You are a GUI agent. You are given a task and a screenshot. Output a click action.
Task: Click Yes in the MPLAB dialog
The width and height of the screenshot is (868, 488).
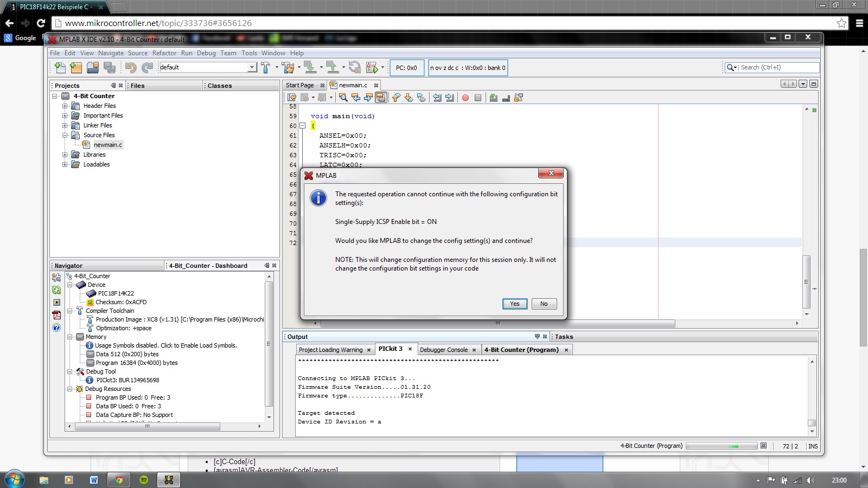tap(515, 304)
